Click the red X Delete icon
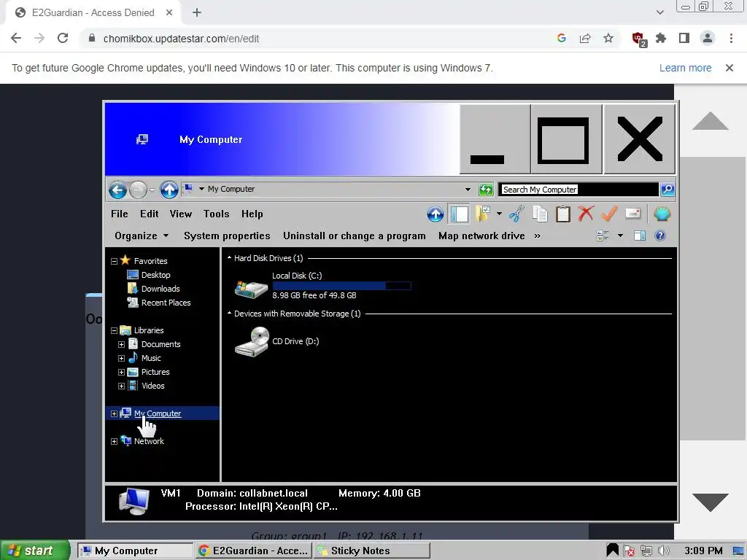The width and height of the screenshot is (747, 560). point(586,214)
